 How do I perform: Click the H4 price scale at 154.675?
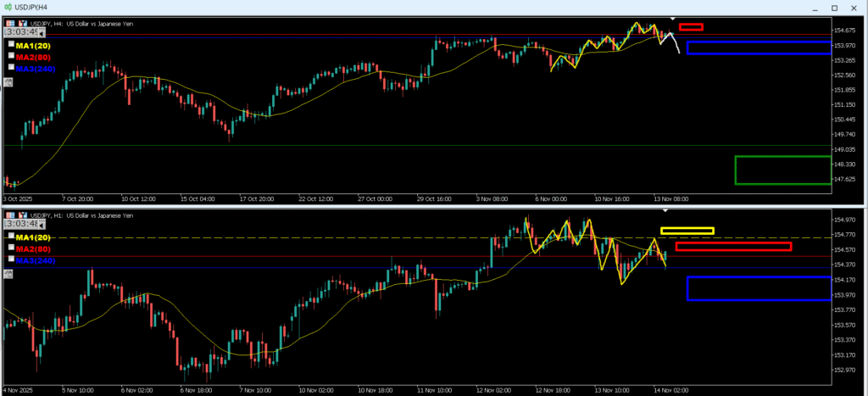coord(848,31)
